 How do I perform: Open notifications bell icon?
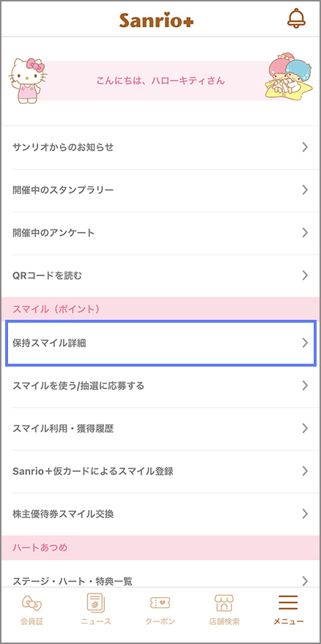point(296,18)
